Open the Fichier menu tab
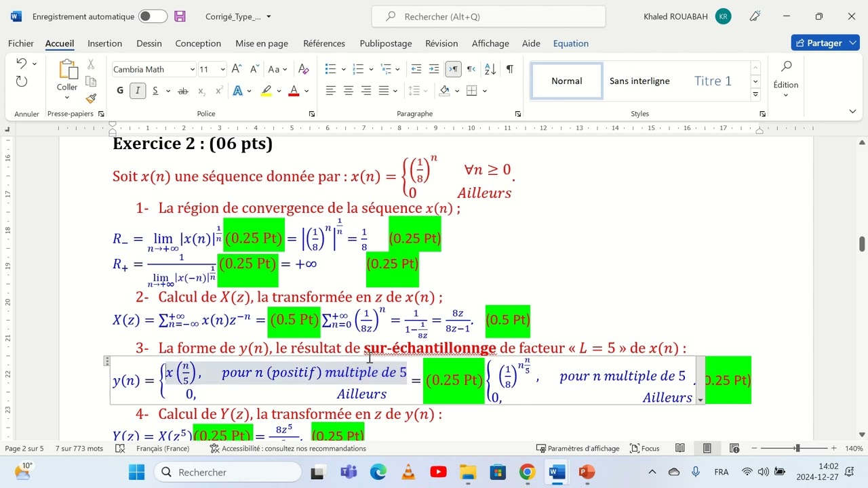Image resolution: width=868 pixels, height=488 pixels. [21, 43]
